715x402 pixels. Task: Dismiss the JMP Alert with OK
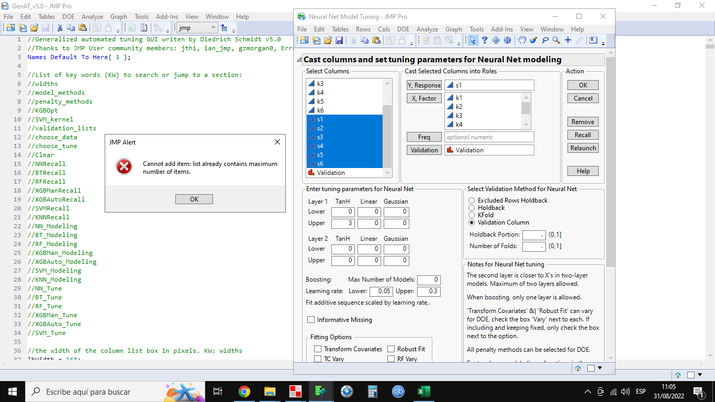194,199
